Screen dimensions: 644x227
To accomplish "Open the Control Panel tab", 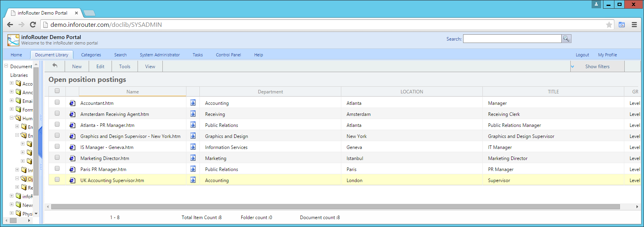I will coord(229,55).
